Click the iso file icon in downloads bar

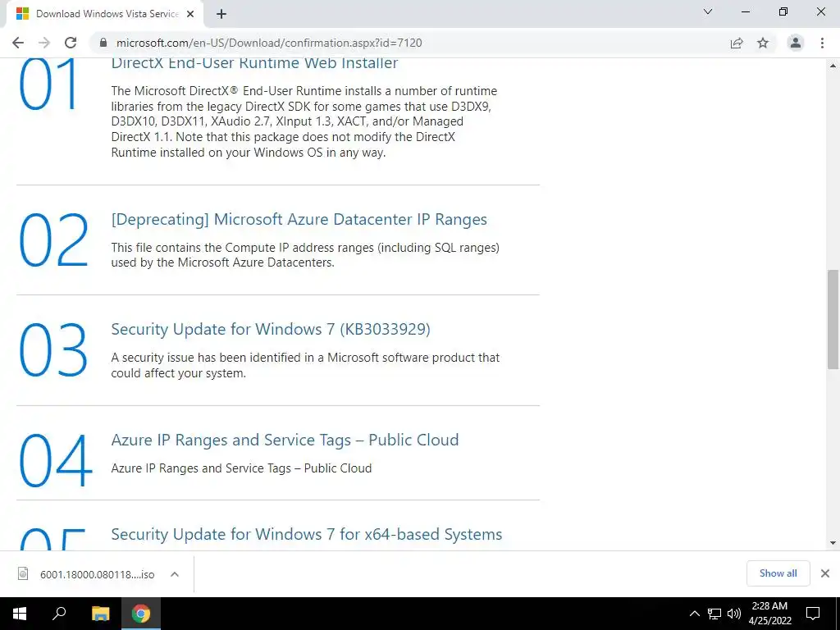click(23, 573)
